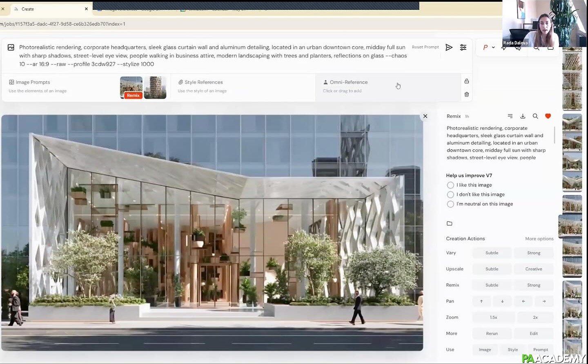Click the download icon in the Remix panel
588x364 pixels.
[x=523, y=116]
